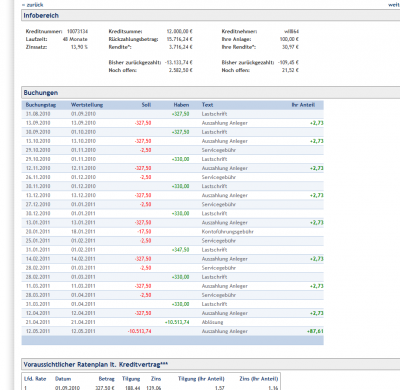Screen dimensions: 400x390
Task: Select the +87,61 Ihr Anteil amount
Action: tap(315, 331)
